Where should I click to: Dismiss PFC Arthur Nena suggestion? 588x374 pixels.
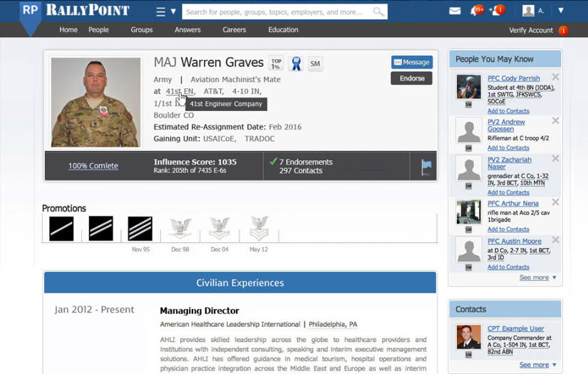pyautogui.click(x=555, y=202)
